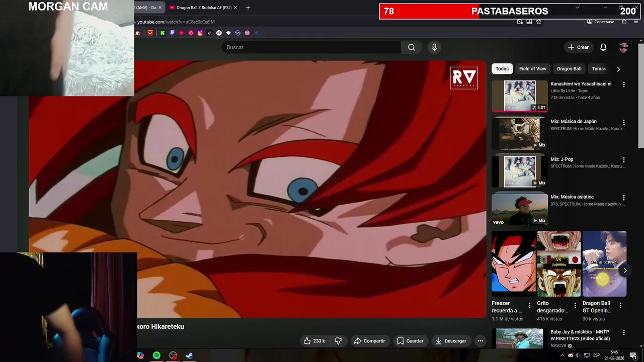Open options for Freezer recuerda short
644x362 pixels.
point(529,305)
